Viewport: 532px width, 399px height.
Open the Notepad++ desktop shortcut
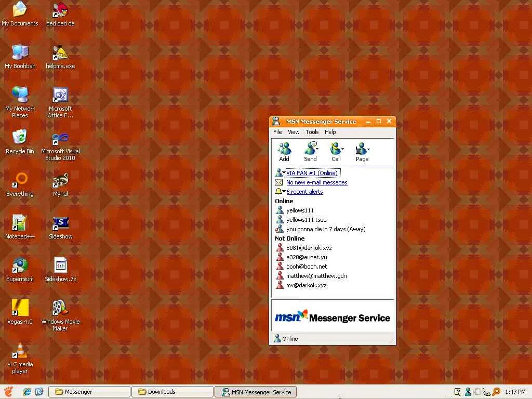(20, 227)
